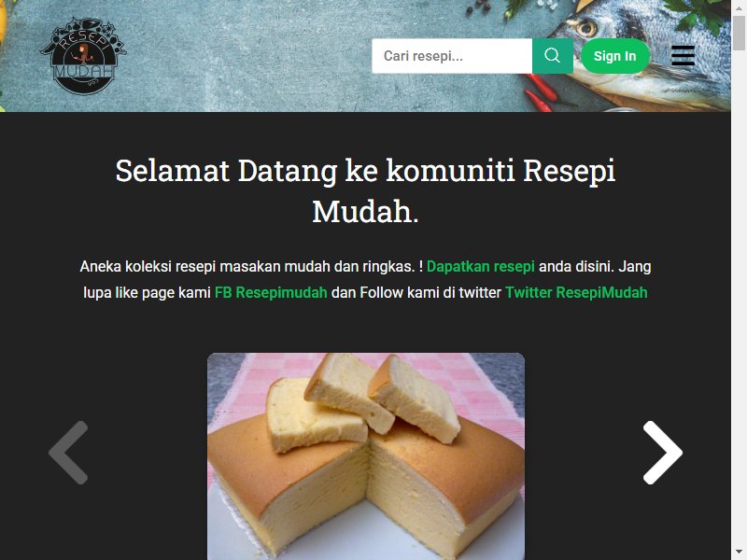Visit the Twitter ResepiMudah link
The image size is (747, 560).
pos(576,292)
